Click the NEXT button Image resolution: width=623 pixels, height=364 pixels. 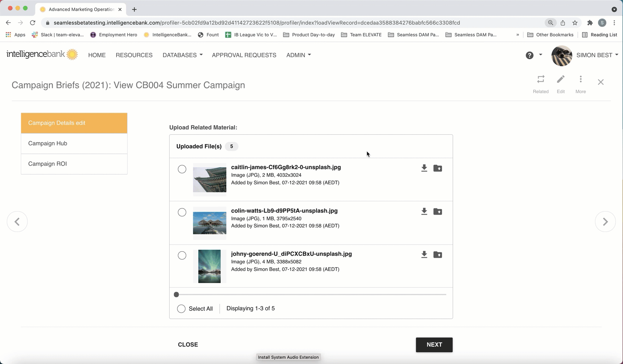click(434, 345)
